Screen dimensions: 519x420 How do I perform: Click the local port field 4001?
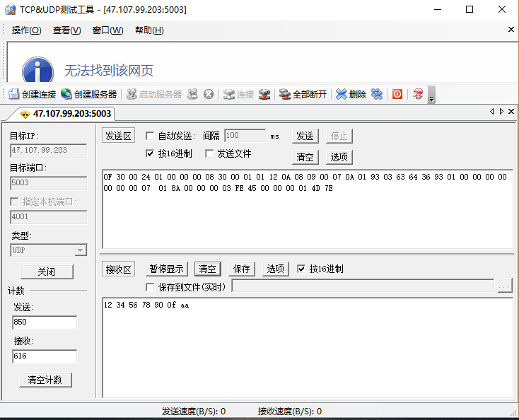pos(49,217)
